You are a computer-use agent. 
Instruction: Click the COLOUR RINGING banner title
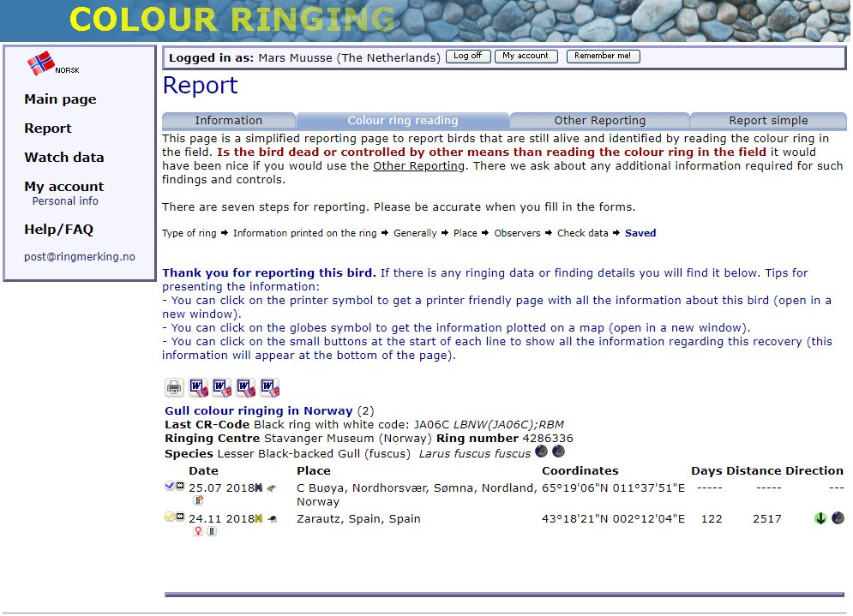(x=232, y=20)
